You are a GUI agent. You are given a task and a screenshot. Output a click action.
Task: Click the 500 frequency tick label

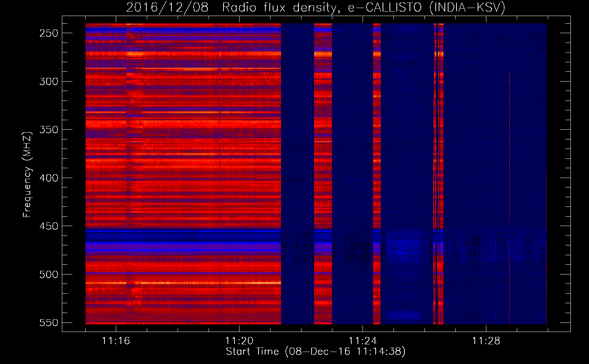click(x=49, y=274)
